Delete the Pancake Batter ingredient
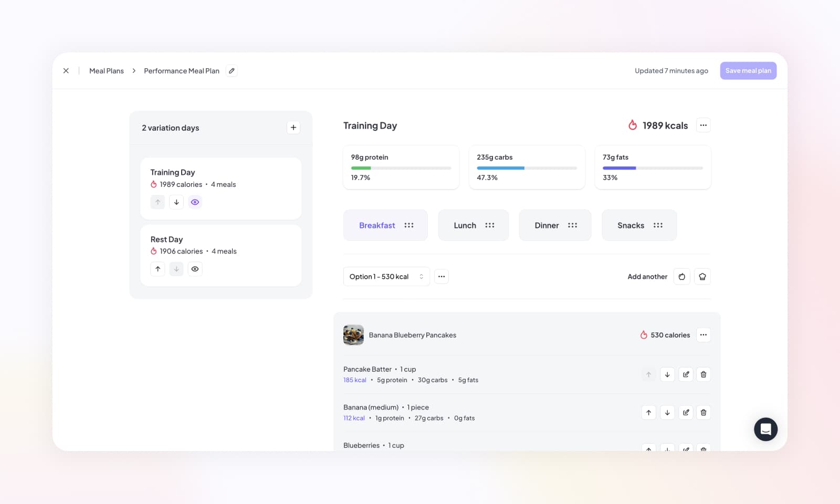 [x=703, y=374]
